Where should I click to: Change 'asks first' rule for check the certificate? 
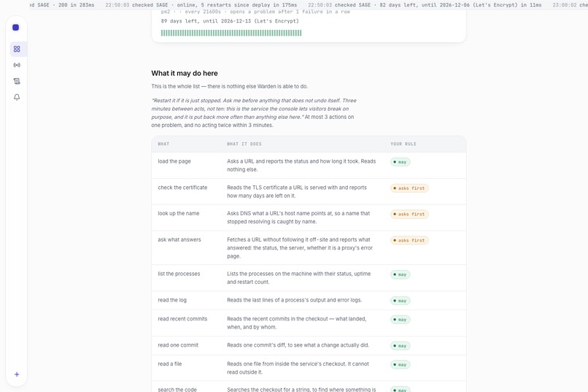(409, 188)
